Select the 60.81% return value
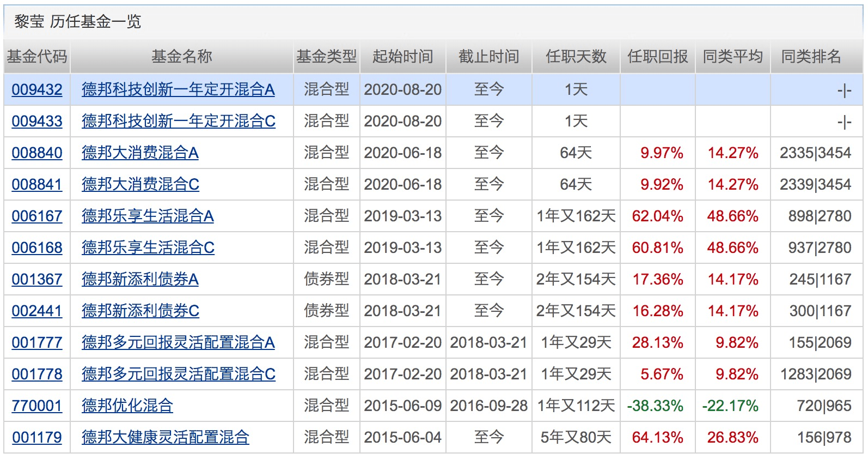This screenshot has width=868, height=459. click(658, 247)
